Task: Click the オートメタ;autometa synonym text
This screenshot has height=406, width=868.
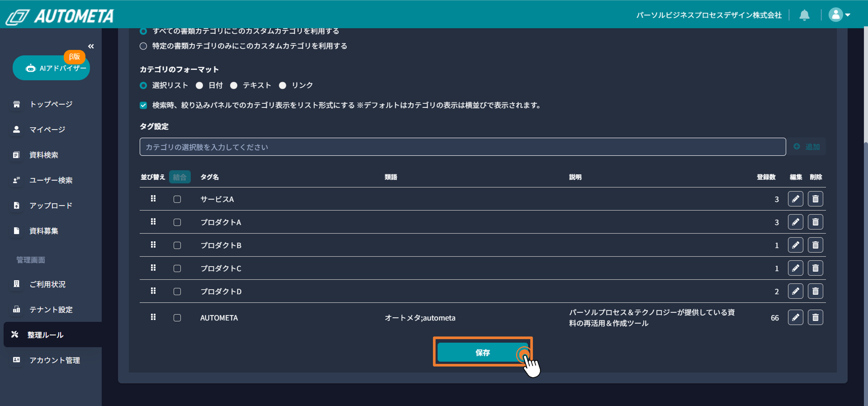Action: click(420, 318)
